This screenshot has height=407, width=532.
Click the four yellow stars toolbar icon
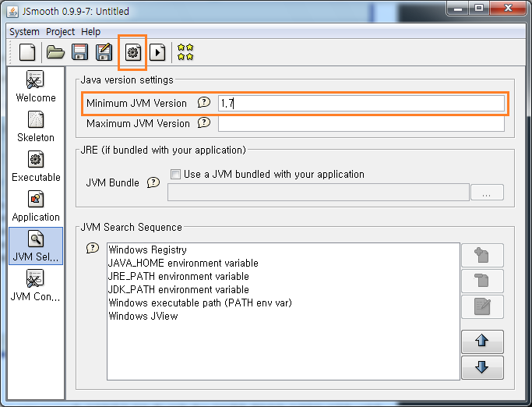pos(185,52)
